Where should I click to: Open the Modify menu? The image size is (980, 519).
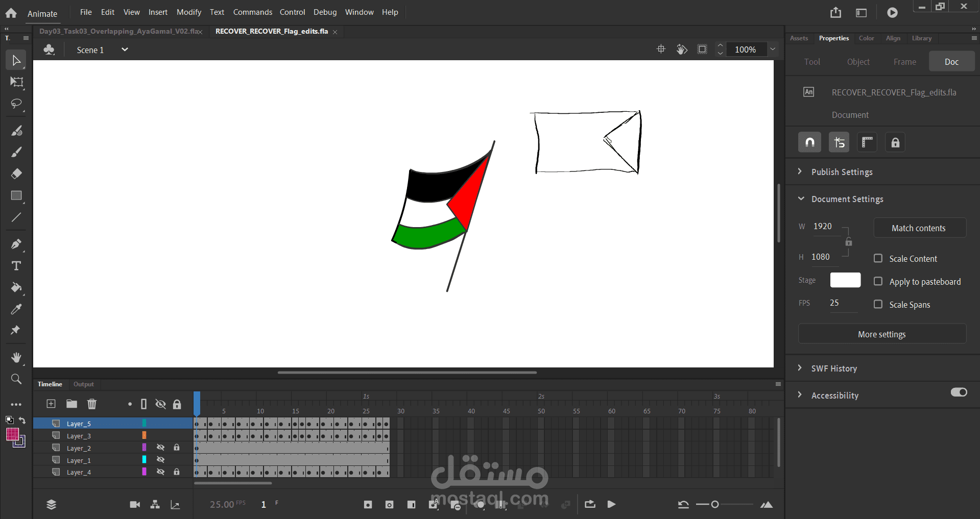click(x=189, y=12)
